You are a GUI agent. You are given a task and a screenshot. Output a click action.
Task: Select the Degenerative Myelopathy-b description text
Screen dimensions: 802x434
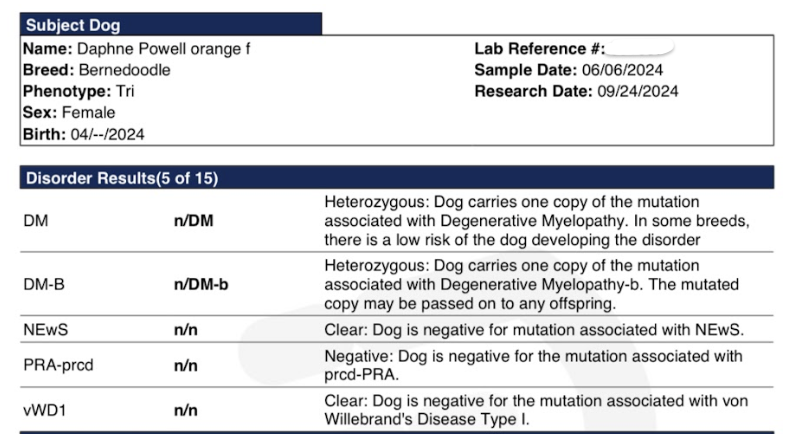[x=531, y=284]
